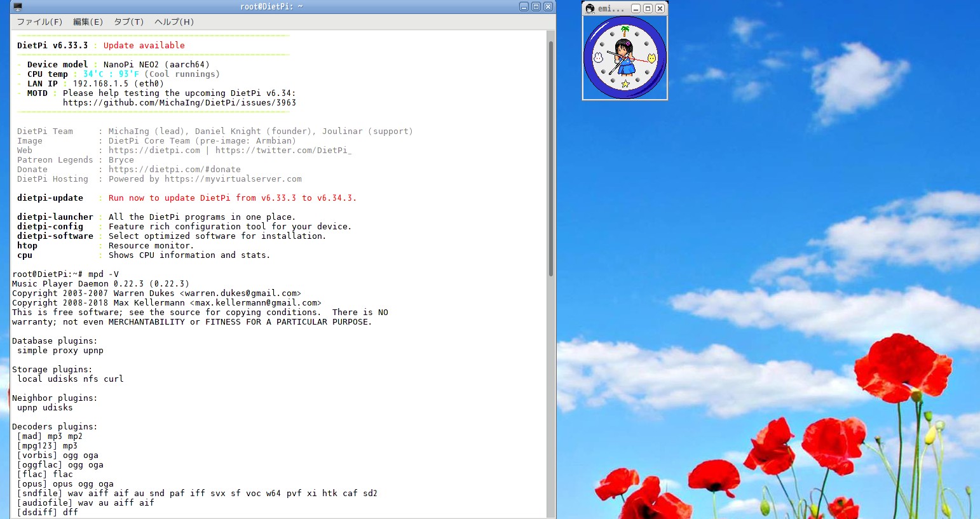The width and height of the screenshot is (980, 519).
Task: Close the emi clock window
Action: (x=660, y=8)
